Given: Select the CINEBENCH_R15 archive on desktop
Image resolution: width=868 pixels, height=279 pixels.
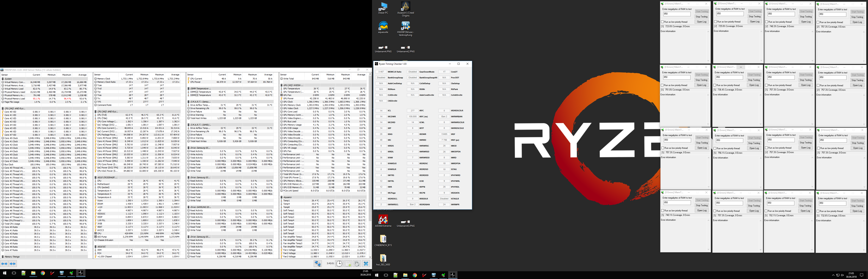Looking at the screenshot, I should tap(383, 241).
